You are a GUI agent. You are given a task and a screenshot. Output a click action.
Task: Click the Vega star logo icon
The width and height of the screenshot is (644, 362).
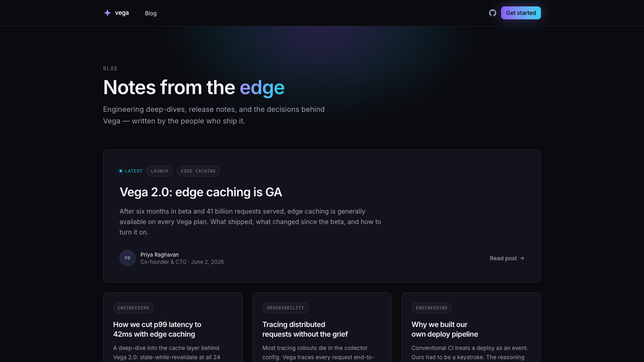pos(107,13)
